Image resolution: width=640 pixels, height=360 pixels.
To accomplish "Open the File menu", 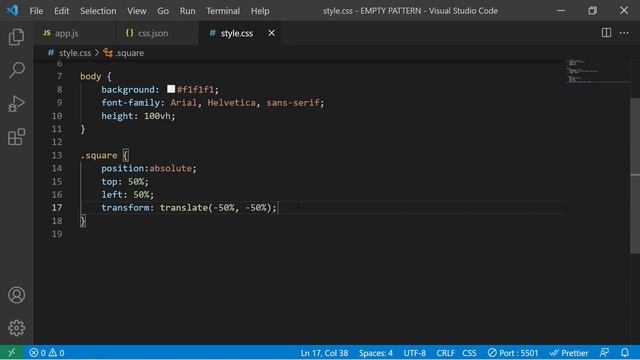I will tap(36, 11).
